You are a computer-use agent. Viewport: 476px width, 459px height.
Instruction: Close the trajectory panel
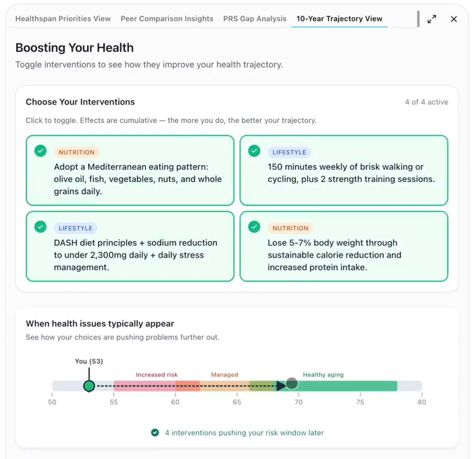[x=454, y=19]
